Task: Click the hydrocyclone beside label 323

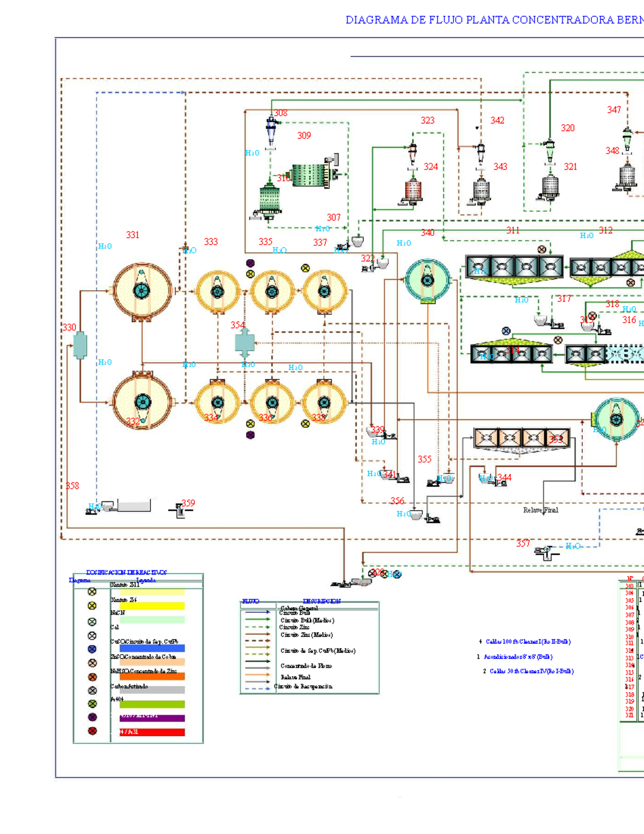Action: point(412,154)
